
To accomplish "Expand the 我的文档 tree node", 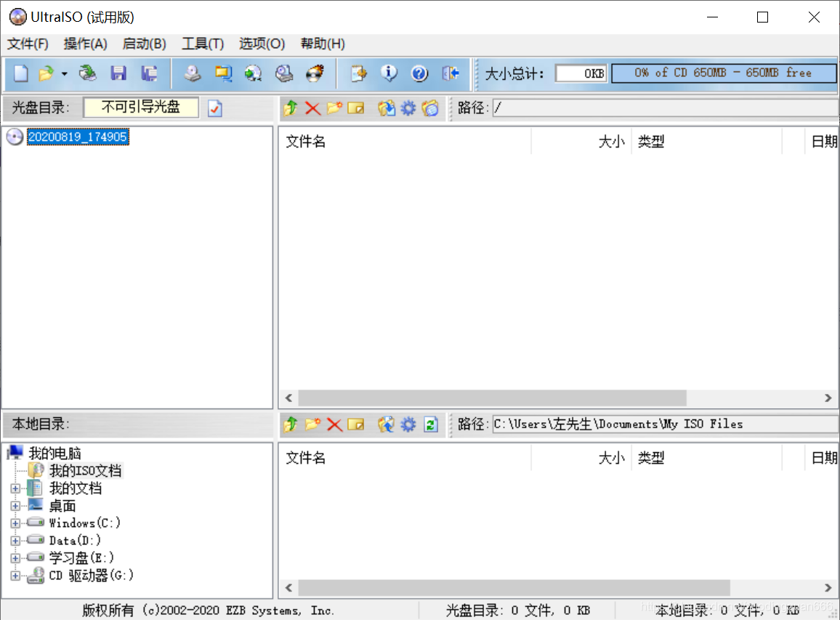I will click(16, 488).
